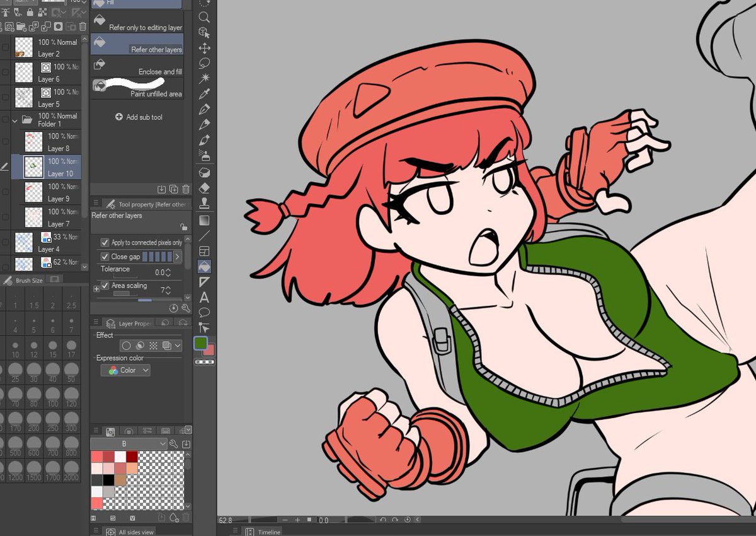Viewport: 756px width, 536px height.
Task: Select the Correct line tool
Action: tap(204, 328)
